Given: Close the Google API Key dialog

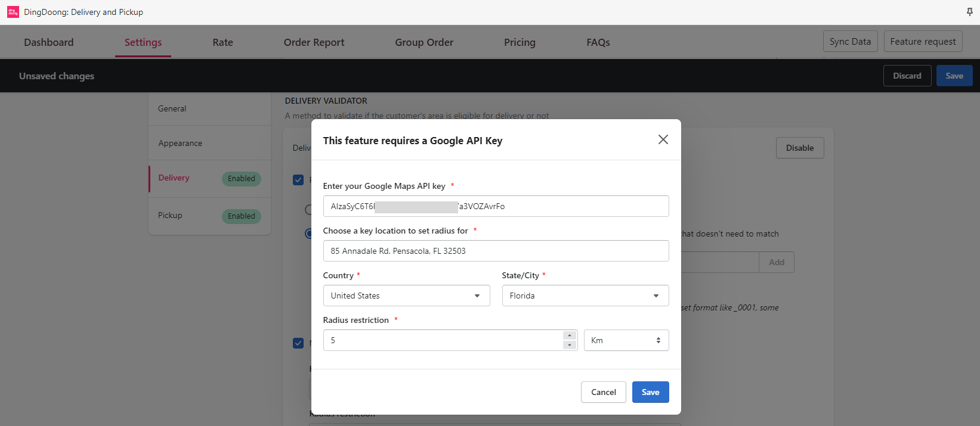Looking at the screenshot, I should coord(663,139).
